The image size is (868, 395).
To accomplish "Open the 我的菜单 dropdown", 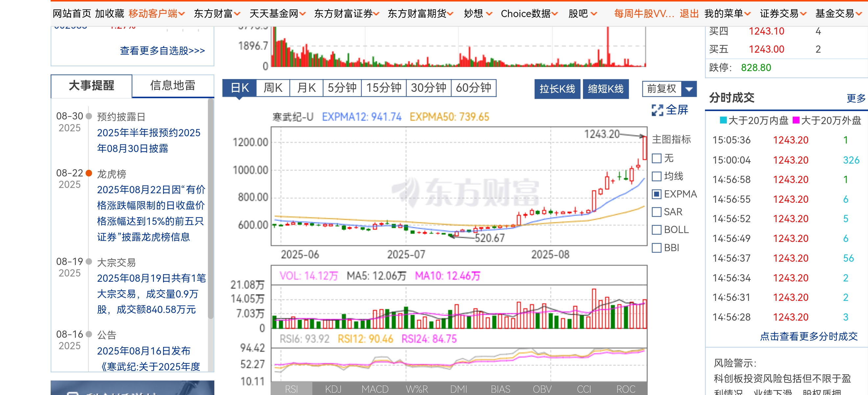I will click(747, 14).
